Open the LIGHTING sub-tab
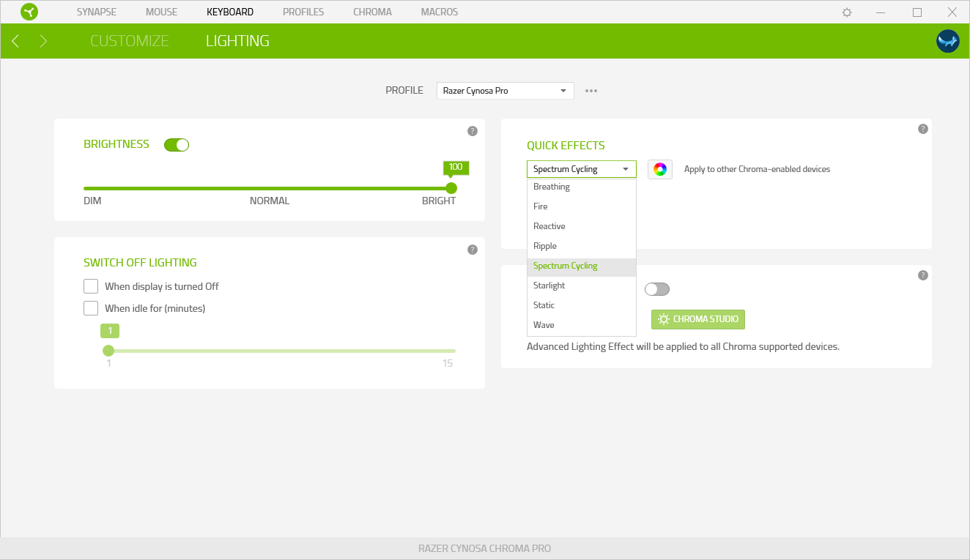Viewport: 970px width, 560px height. coord(237,41)
